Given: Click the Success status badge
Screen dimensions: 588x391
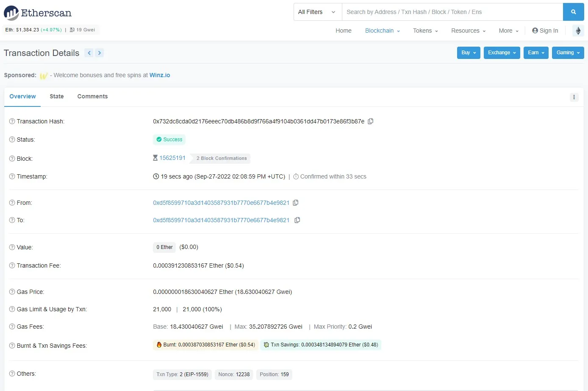Looking at the screenshot, I should coord(169,140).
